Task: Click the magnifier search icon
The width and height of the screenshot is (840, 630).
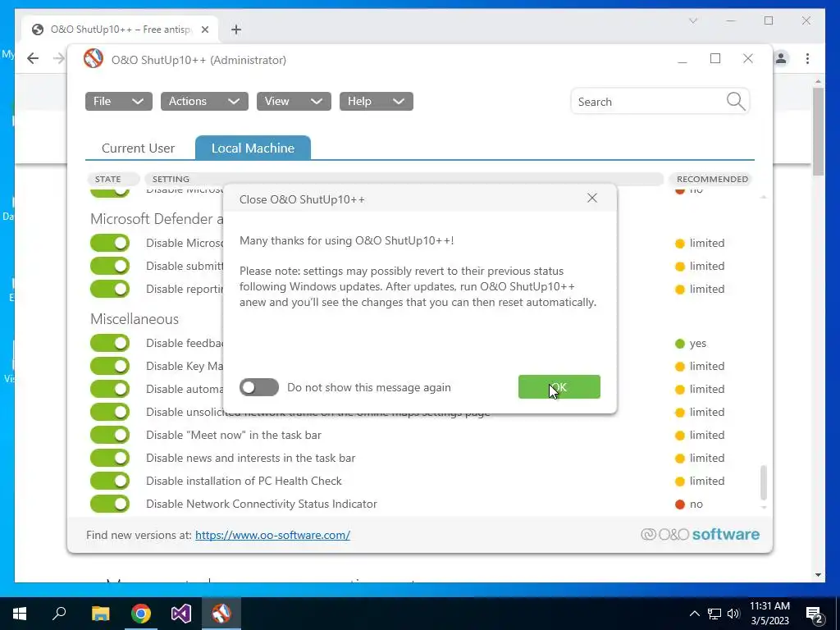Action: [736, 101]
